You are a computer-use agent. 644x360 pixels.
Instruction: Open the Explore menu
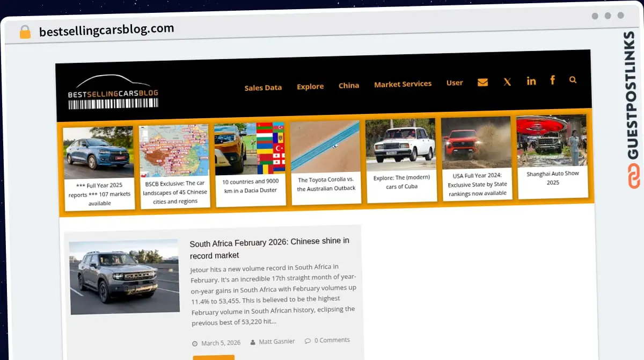[310, 87]
